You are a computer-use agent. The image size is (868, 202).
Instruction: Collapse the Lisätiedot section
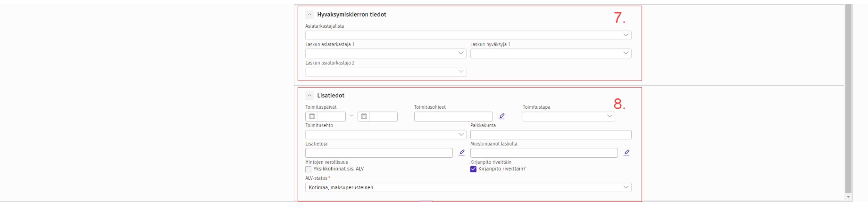[309, 96]
